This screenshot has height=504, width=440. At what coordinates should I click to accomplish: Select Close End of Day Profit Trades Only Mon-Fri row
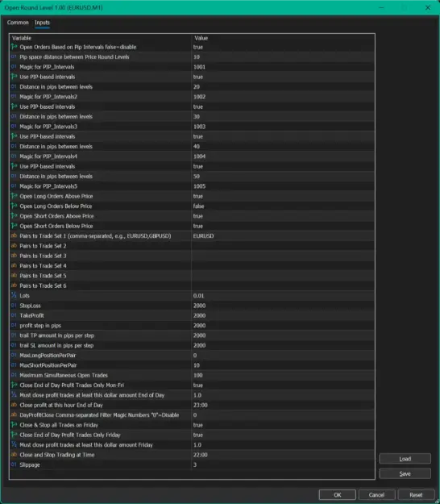point(192,385)
